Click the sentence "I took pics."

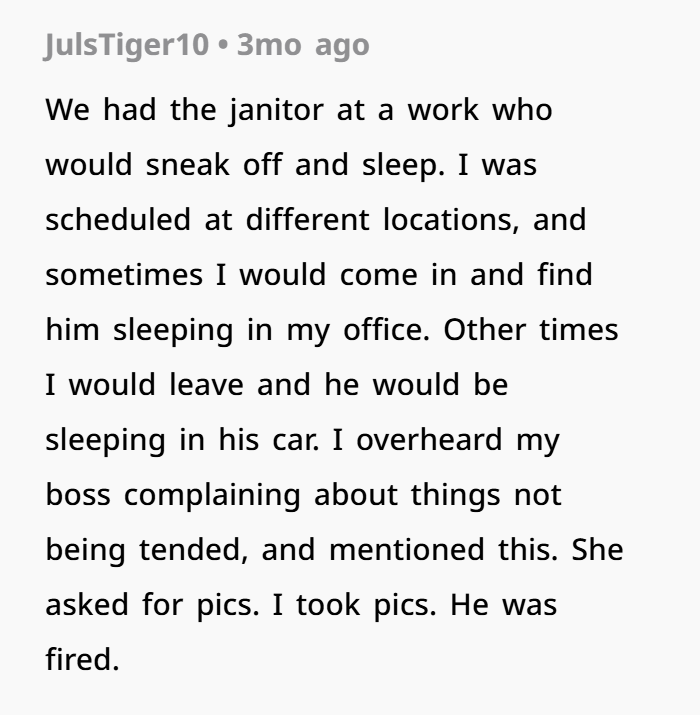(355, 606)
